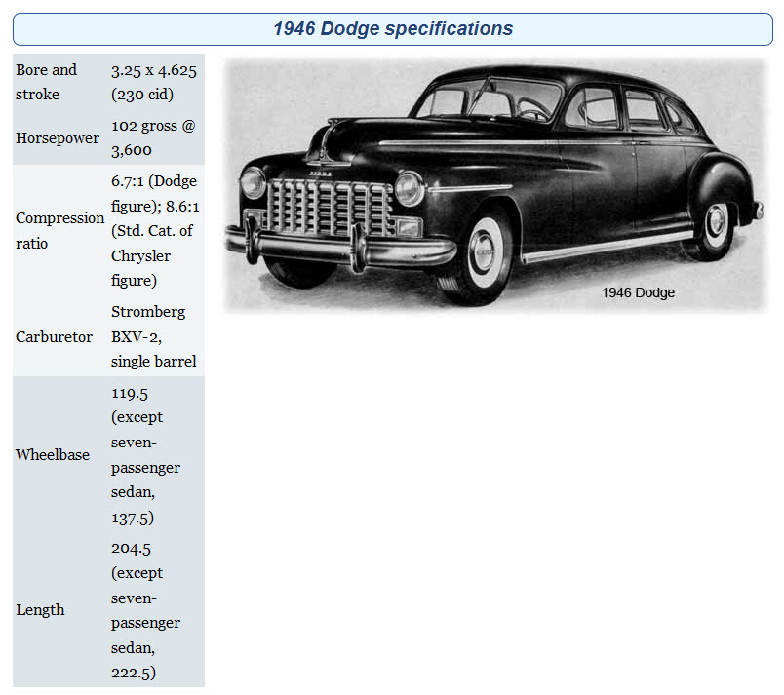Click the "1946 Dodge" photo caption
The height and width of the screenshot is (695, 784).
pyautogui.click(x=638, y=292)
